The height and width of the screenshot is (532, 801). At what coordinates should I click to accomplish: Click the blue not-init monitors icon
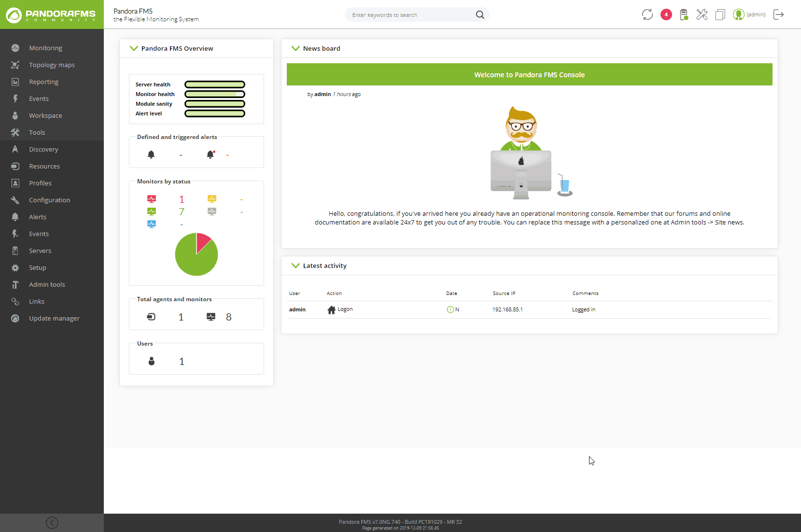[x=152, y=224]
